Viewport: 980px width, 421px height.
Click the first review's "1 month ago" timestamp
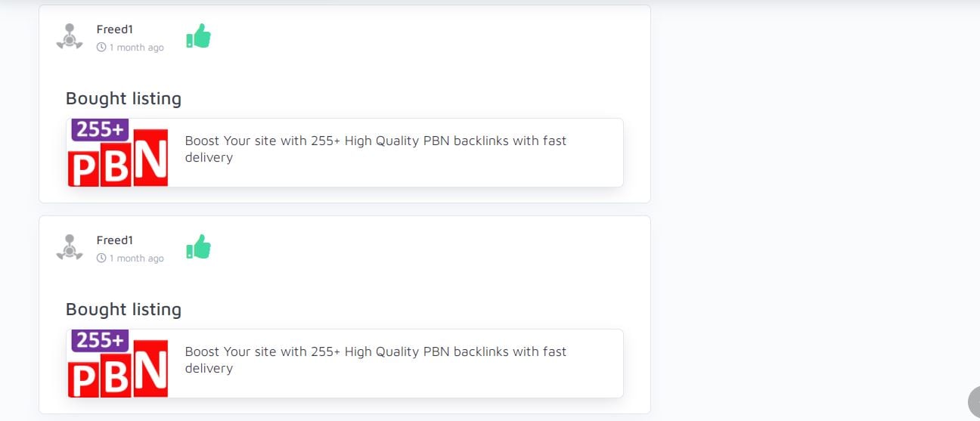click(137, 48)
